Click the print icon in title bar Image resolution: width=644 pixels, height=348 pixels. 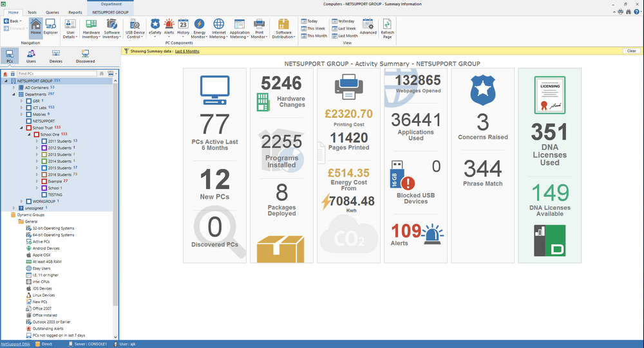[x=621, y=12]
